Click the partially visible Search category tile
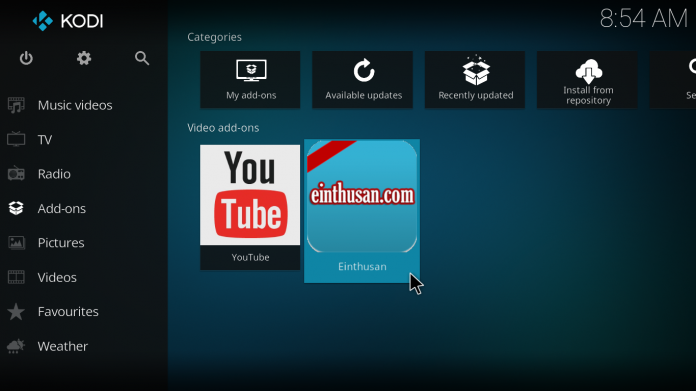The width and height of the screenshot is (696, 391). (673, 79)
